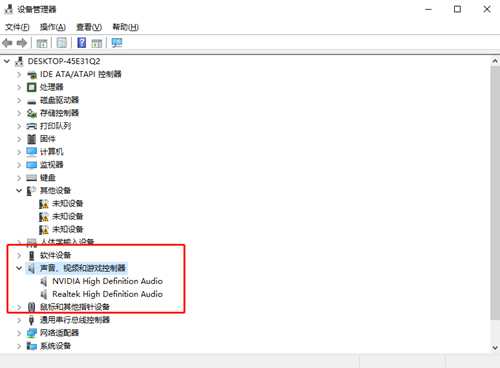
Task: Open the 文件(F) menu
Action: [x=17, y=27]
